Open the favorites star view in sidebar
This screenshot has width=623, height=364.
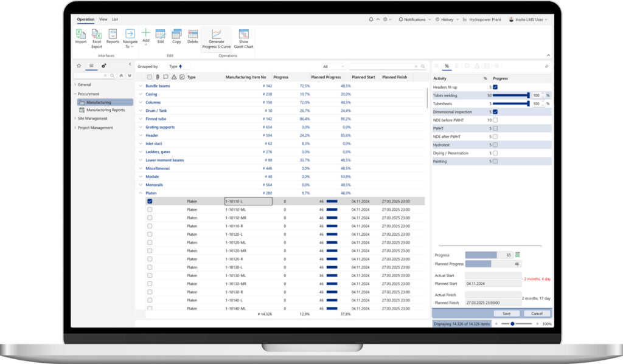(78, 66)
